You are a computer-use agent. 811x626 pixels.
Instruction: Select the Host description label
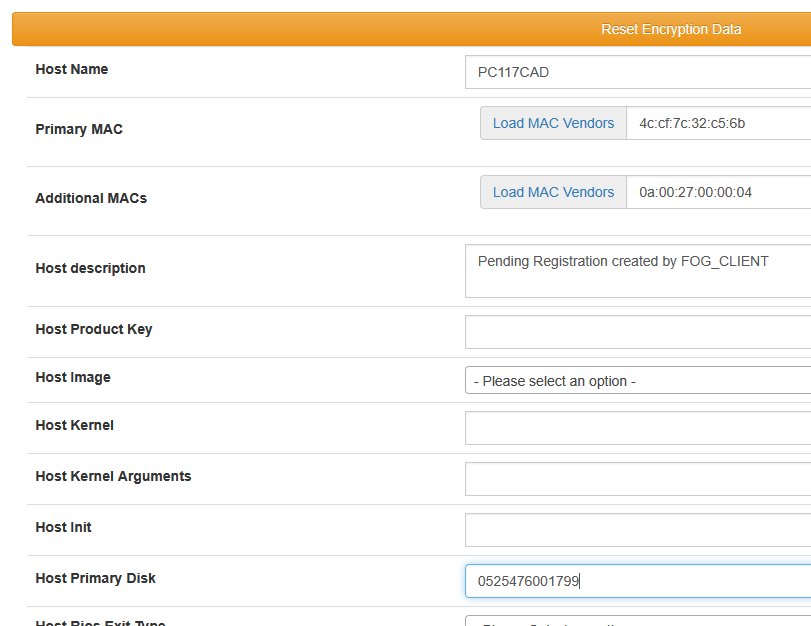(90, 268)
